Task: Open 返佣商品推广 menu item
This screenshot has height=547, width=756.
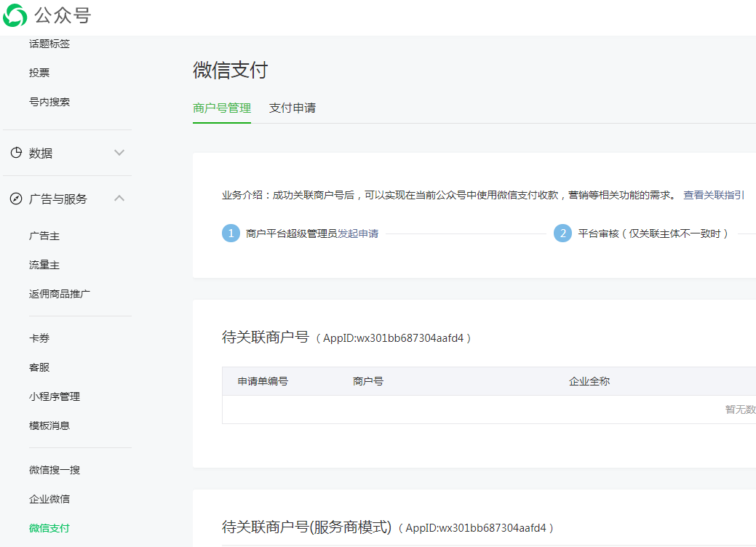Action: [60, 294]
